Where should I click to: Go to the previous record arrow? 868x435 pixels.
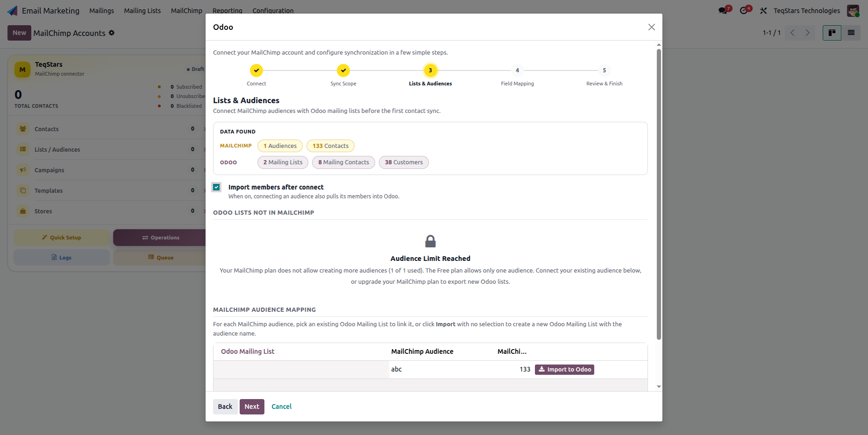(792, 33)
